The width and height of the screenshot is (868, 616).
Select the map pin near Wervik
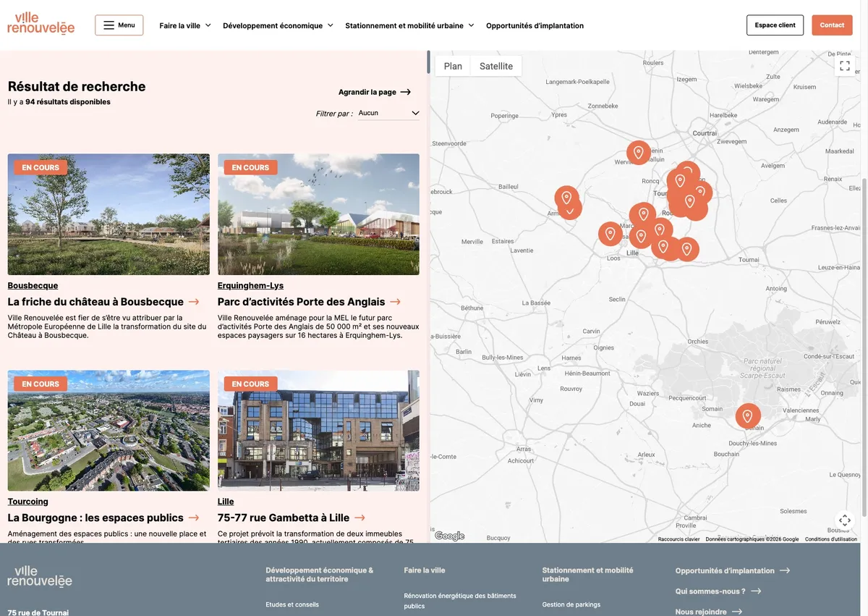tap(638, 153)
